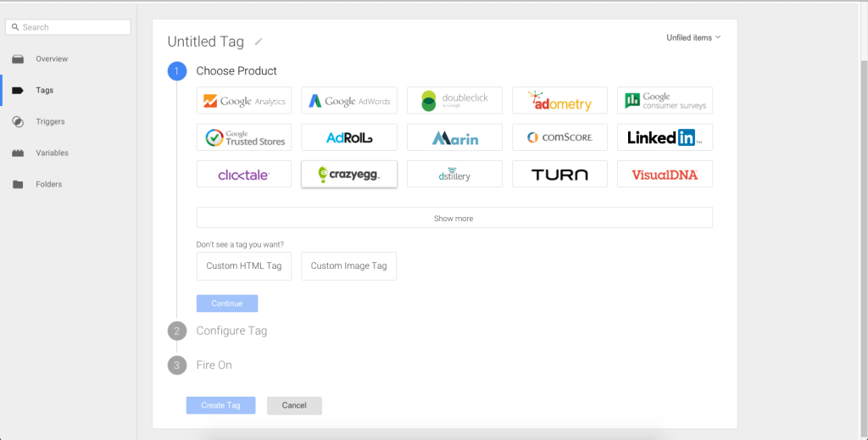Select the Adometry product tile
This screenshot has height=440, width=868.
tap(559, 100)
